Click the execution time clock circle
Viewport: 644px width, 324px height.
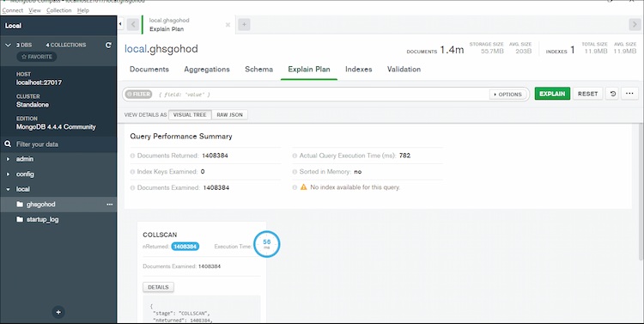point(266,244)
